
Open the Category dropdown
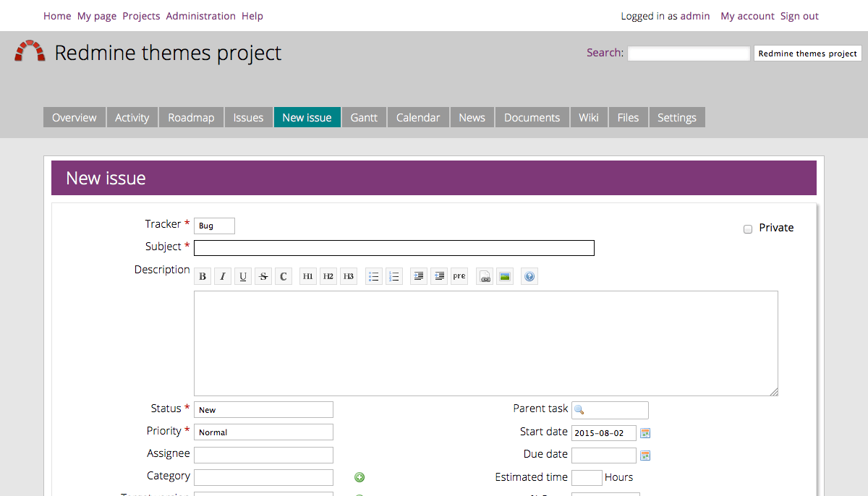click(263, 477)
